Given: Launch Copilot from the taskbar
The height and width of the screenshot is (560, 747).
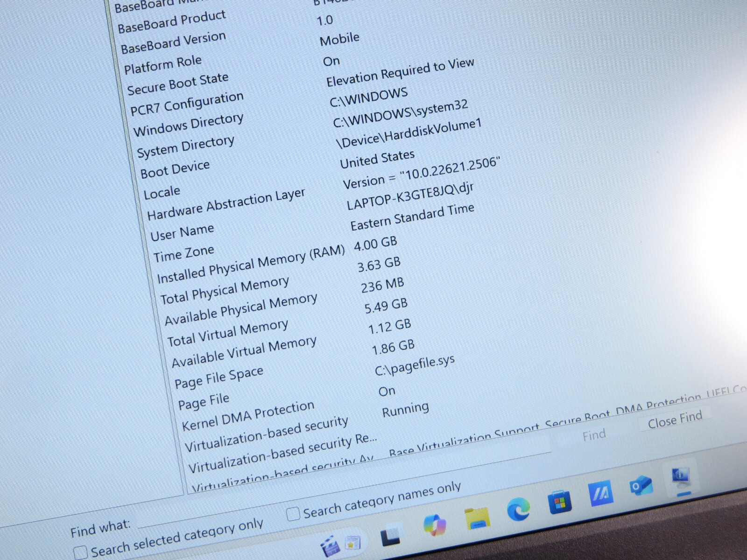Looking at the screenshot, I should 434,525.
